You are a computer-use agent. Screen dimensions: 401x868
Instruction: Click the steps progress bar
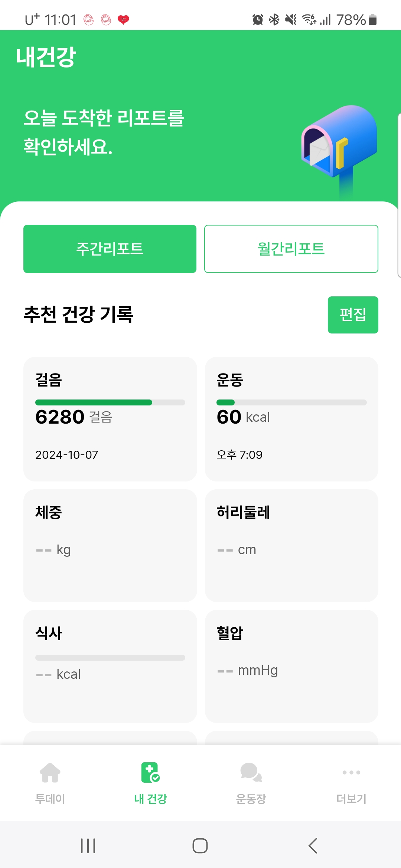pyautogui.click(x=110, y=402)
